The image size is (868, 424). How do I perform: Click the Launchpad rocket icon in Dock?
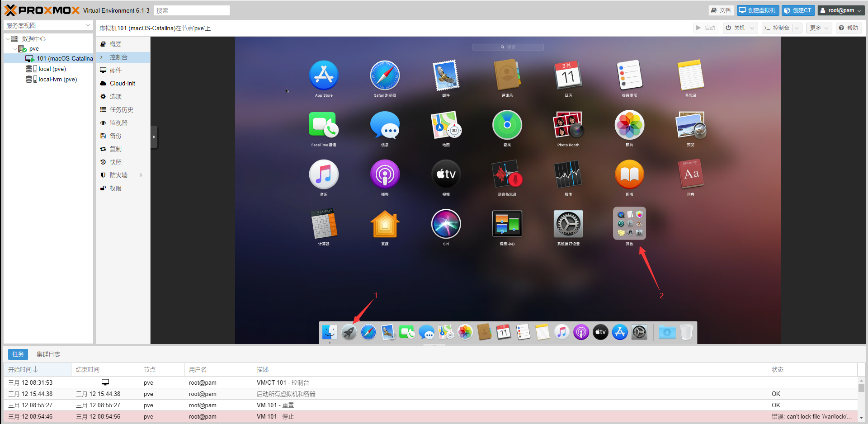[x=349, y=333]
